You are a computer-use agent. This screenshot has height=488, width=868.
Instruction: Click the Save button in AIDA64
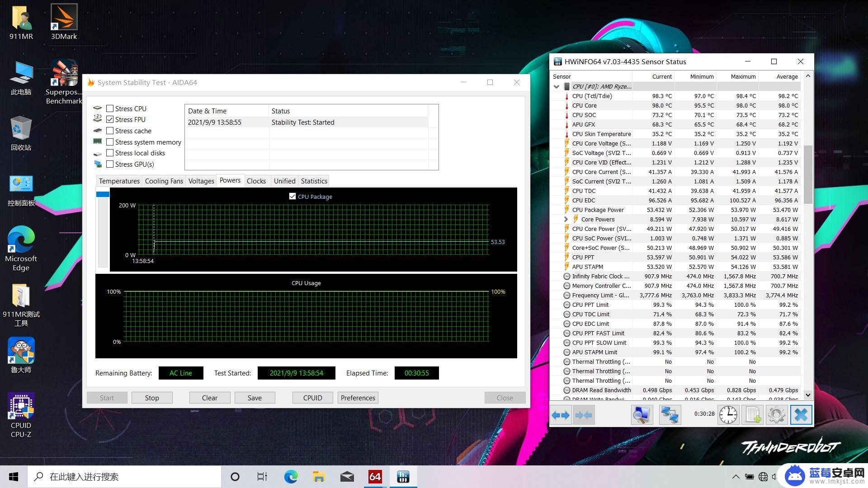pyautogui.click(x=253, y=398)
